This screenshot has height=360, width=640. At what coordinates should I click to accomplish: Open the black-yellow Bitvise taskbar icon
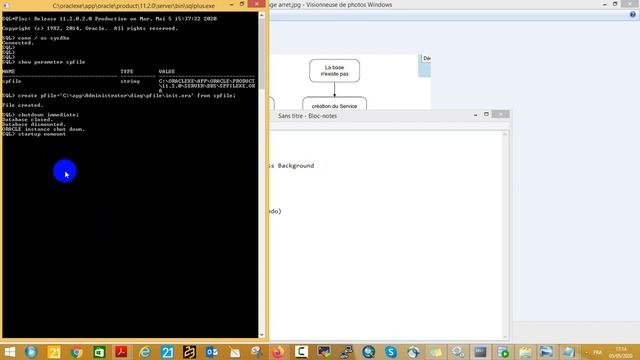(x=189, y=352)
